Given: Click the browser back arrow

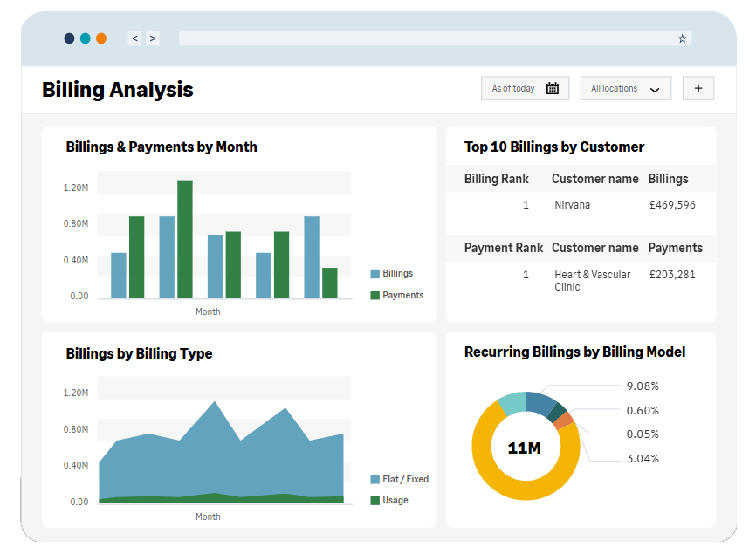Looking at the screenshot, I should pos(134,38).
